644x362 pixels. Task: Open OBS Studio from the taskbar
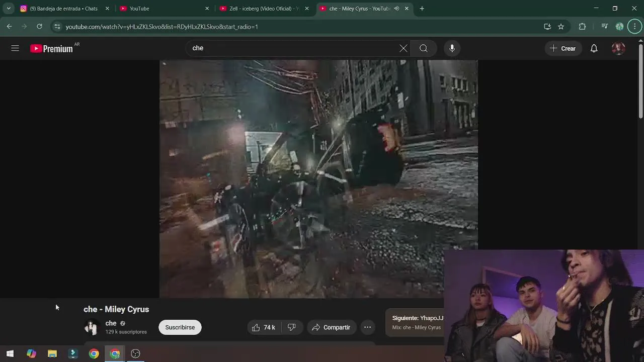coord(135,353)
